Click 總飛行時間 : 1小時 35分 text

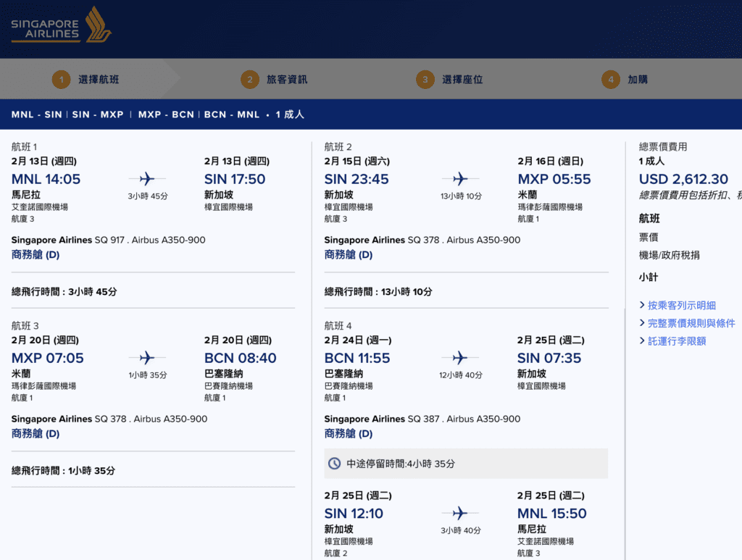[x=64, y=470]
